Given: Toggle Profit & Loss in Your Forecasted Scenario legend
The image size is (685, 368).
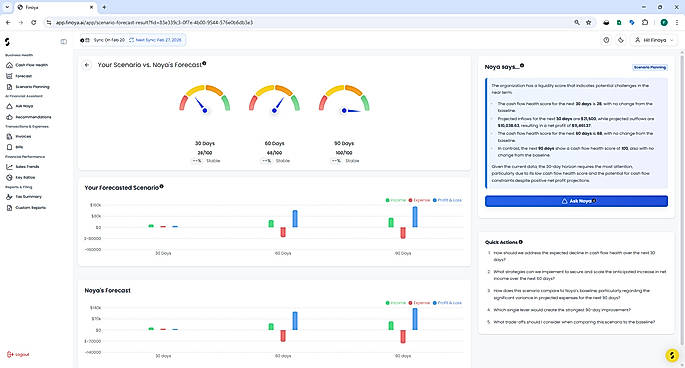Looking at the screenshot, I should tap(447, 200).
